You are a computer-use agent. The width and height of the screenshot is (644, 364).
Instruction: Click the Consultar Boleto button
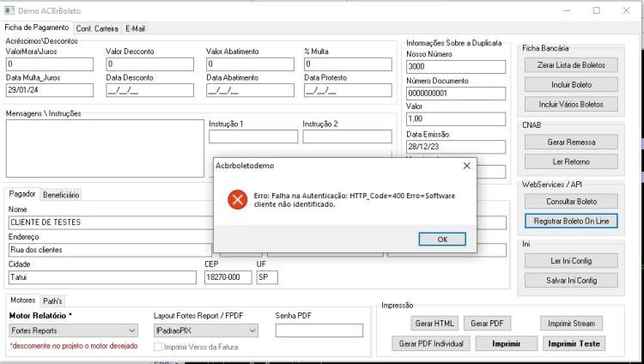(571, 201)
